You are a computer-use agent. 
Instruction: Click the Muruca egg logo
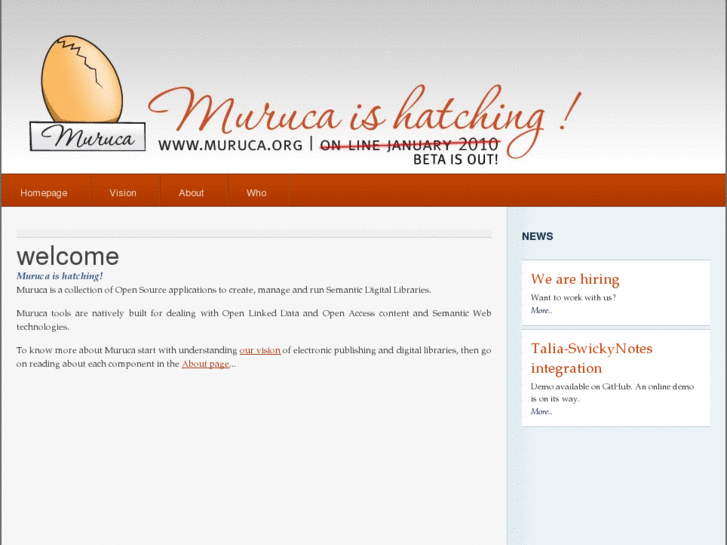87,93
